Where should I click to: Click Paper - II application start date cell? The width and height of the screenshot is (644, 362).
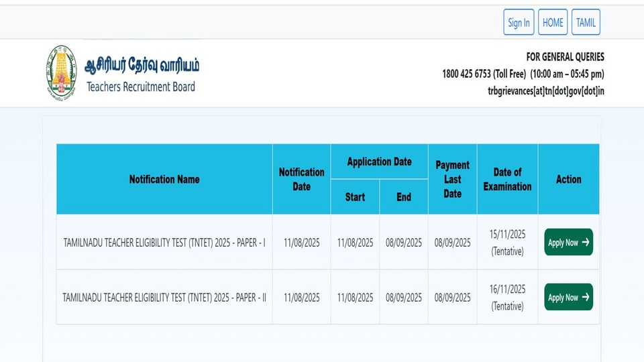point(355,297)
